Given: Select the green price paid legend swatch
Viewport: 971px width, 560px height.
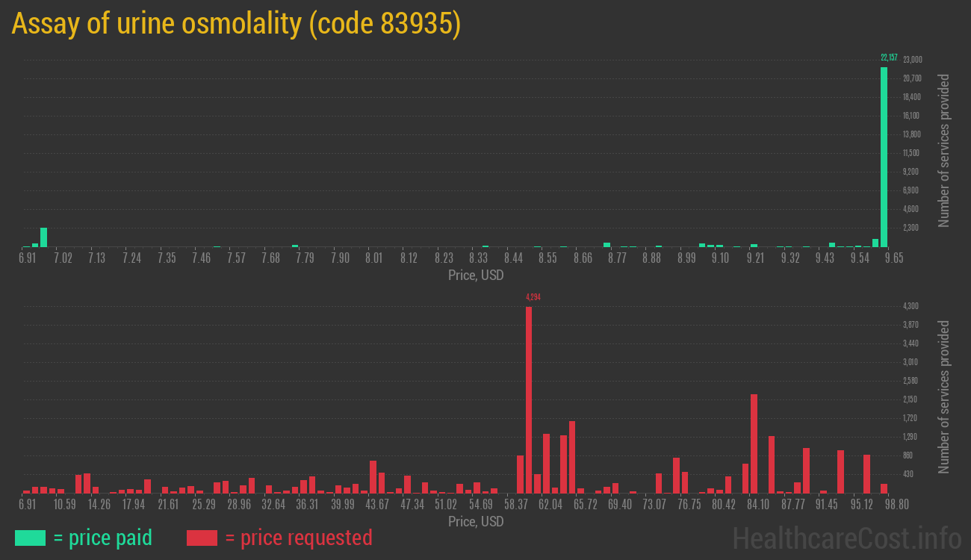Looking at the screenshot, I should [30, 538].
